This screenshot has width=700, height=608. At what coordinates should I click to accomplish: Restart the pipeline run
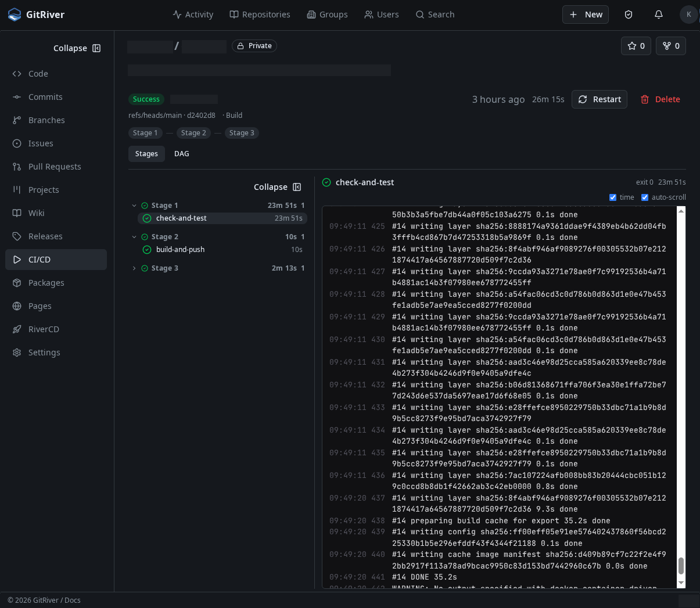(600, 99)
